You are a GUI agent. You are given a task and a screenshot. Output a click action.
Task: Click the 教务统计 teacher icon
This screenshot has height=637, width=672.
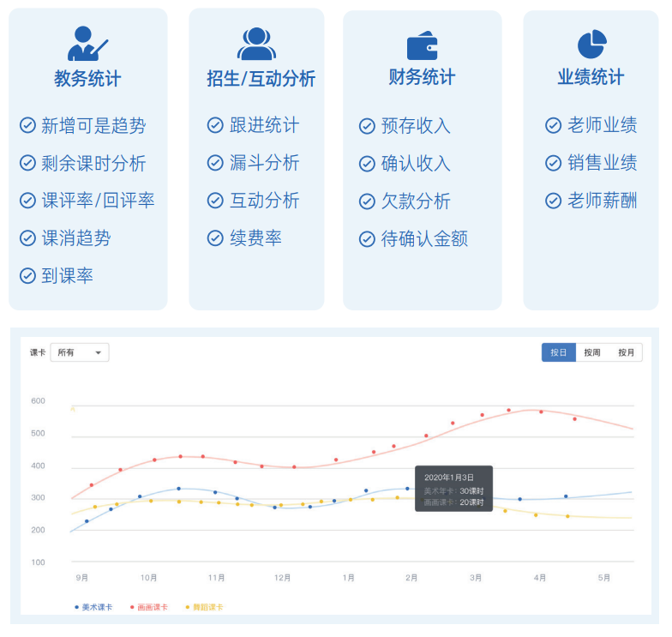[87, 44]
